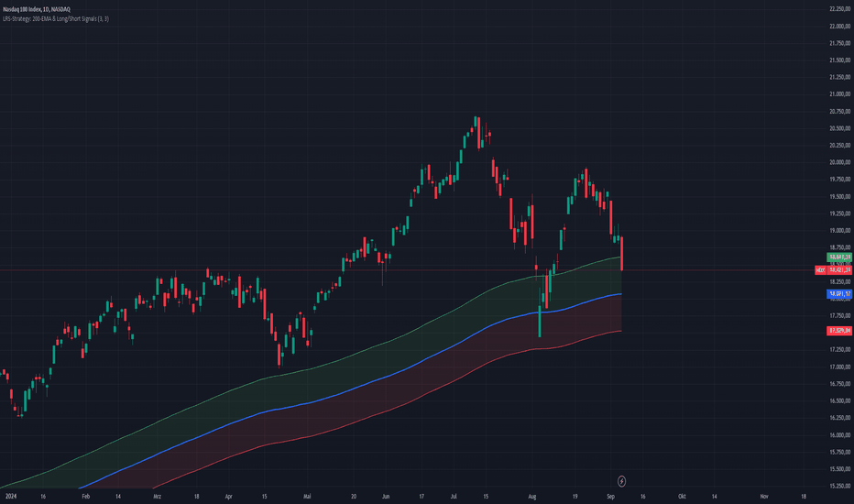Click the 21.000,00 price axis value
The width and height of the screenshot is (854, 504).
click(840, 94)
